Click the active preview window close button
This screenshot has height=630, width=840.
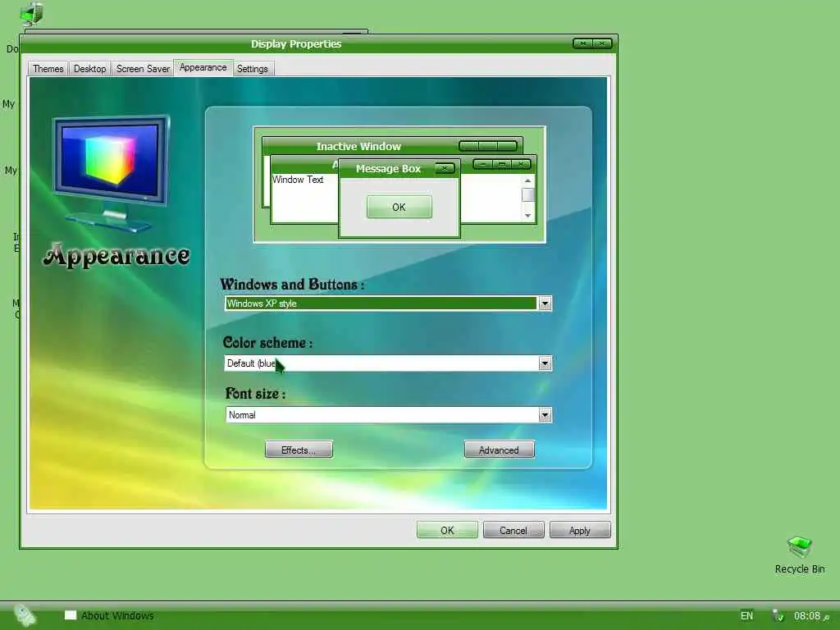click(x=521, y=164)
